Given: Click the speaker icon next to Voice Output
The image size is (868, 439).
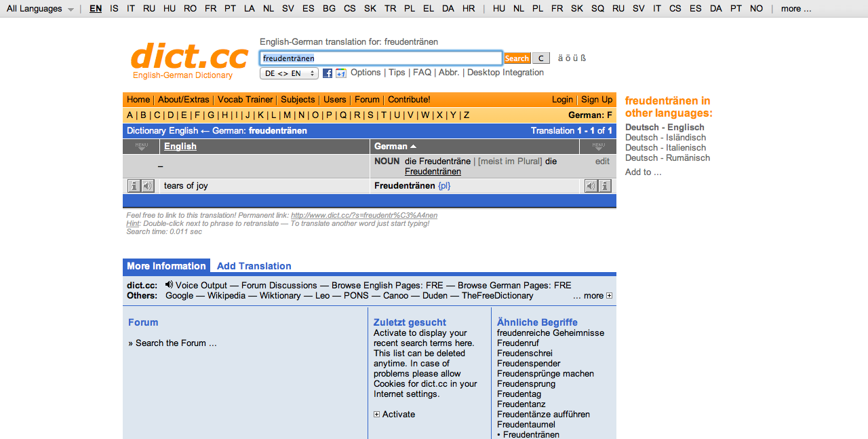Looking at the screenshot, I should (169, 285).
